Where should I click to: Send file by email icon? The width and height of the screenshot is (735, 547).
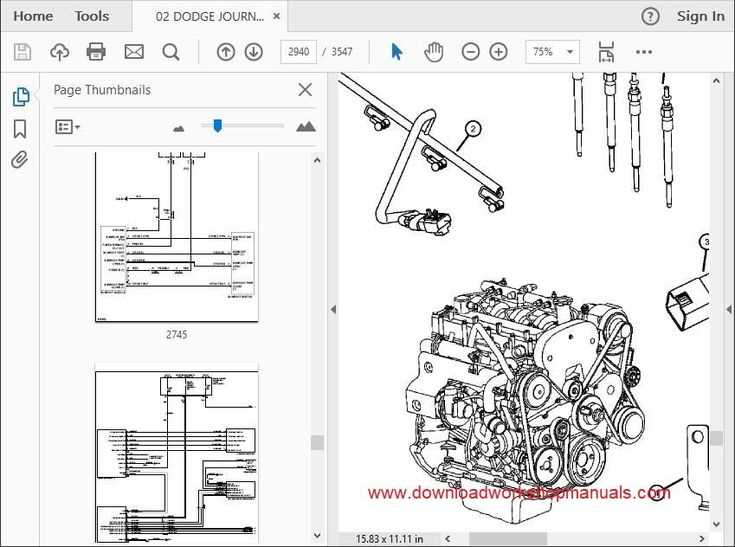[x=134, y=52]
